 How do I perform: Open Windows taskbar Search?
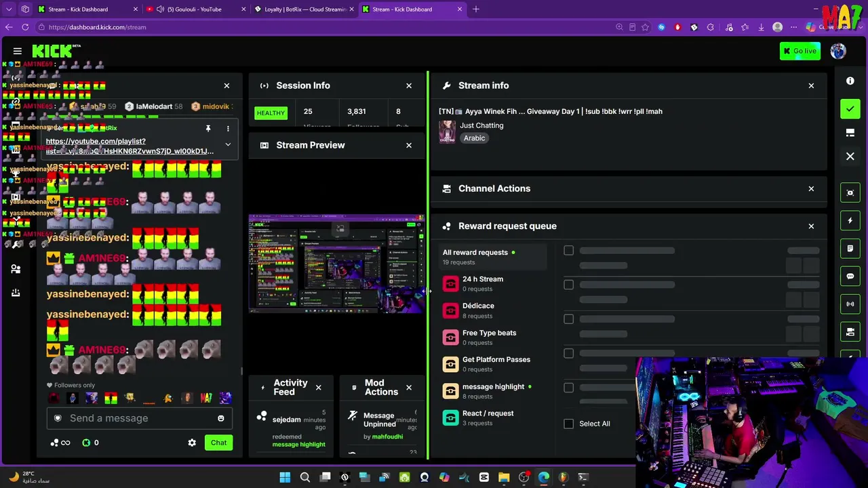coord(305,477)
